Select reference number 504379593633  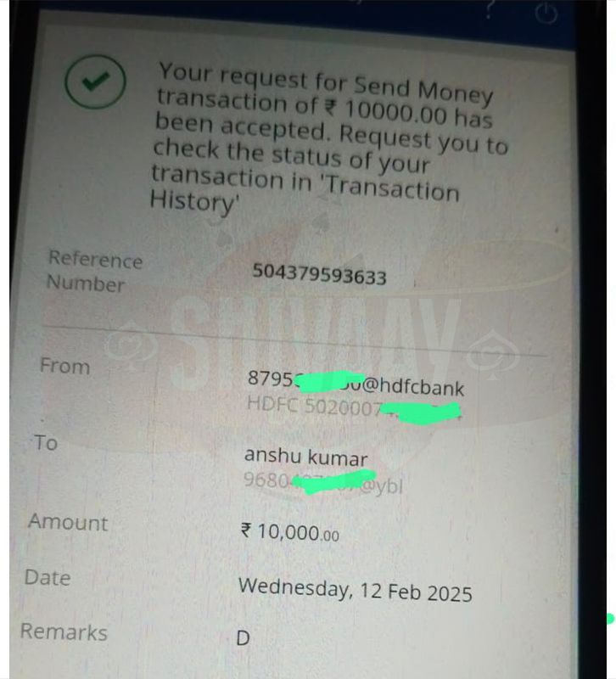(319, 274)
